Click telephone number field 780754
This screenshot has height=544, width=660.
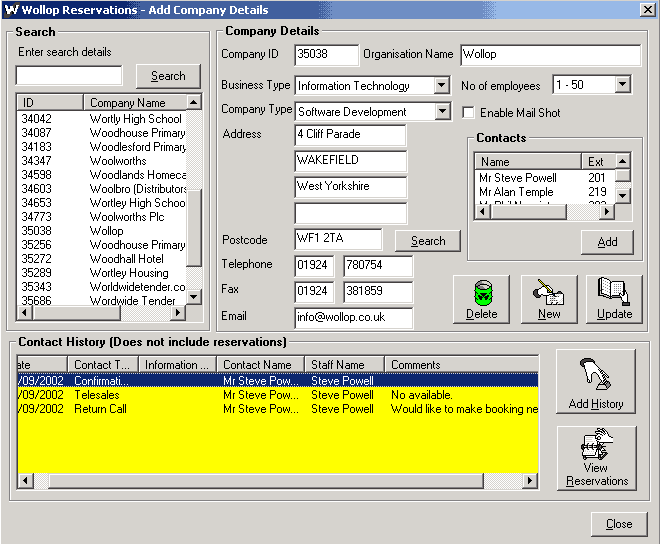378,266
